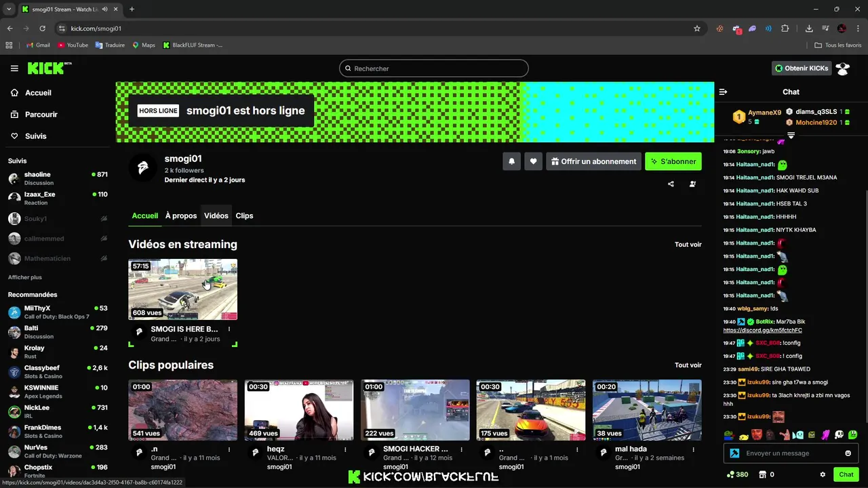Viewport: 868px width, 488px height.
Task: Click the Obtenir KICKs button
Action: tap(802, 68)
